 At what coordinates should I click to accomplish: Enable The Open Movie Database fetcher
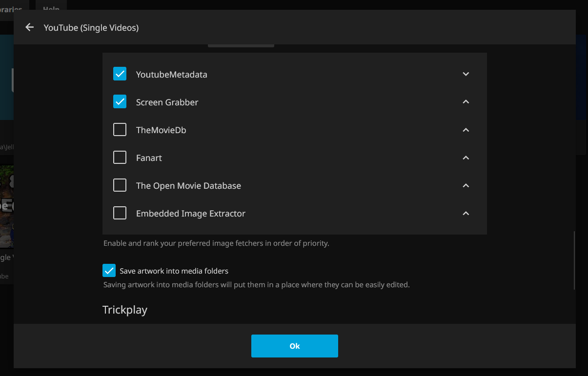pyautogui.click(x=120, y=185)
